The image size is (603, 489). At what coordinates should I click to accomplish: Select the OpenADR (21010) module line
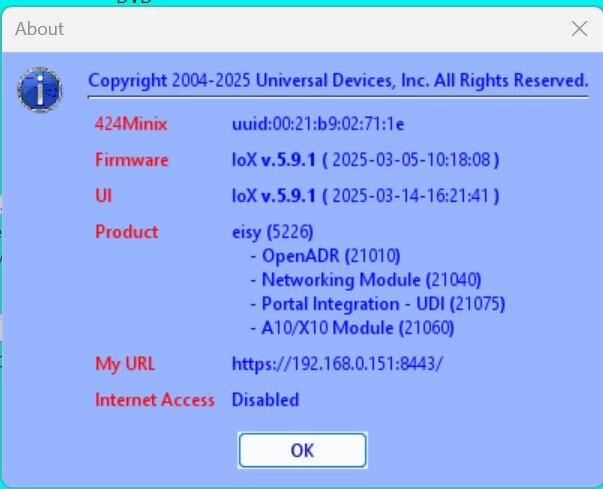325,256
